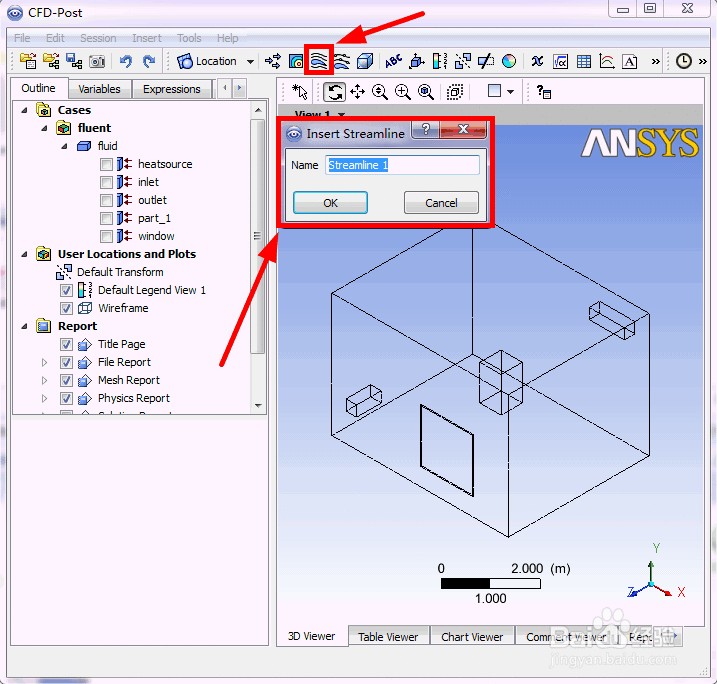Open the Timestep Selector clock icon

click(684, 61)
